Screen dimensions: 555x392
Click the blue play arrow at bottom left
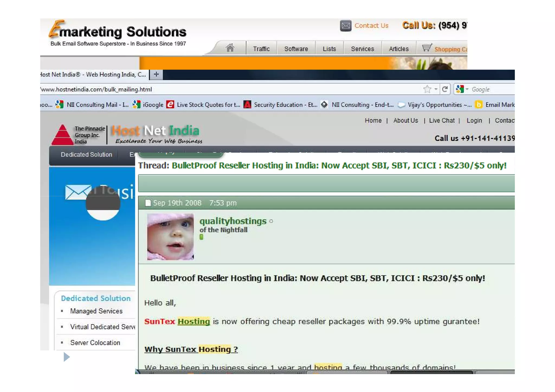coord(66,357)
